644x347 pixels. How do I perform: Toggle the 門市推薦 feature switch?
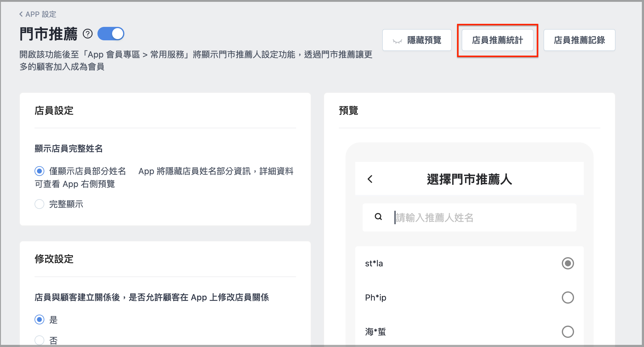[x=111, y=34]
